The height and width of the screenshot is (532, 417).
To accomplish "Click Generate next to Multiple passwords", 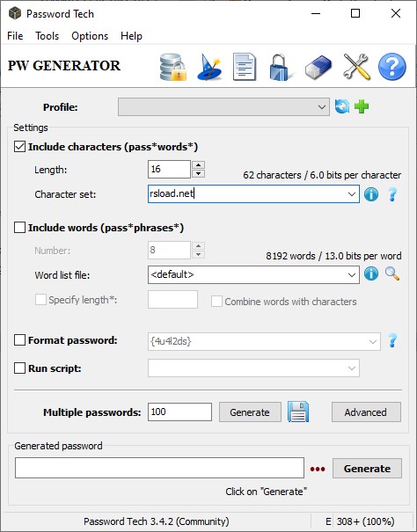I will pos(250,412).
